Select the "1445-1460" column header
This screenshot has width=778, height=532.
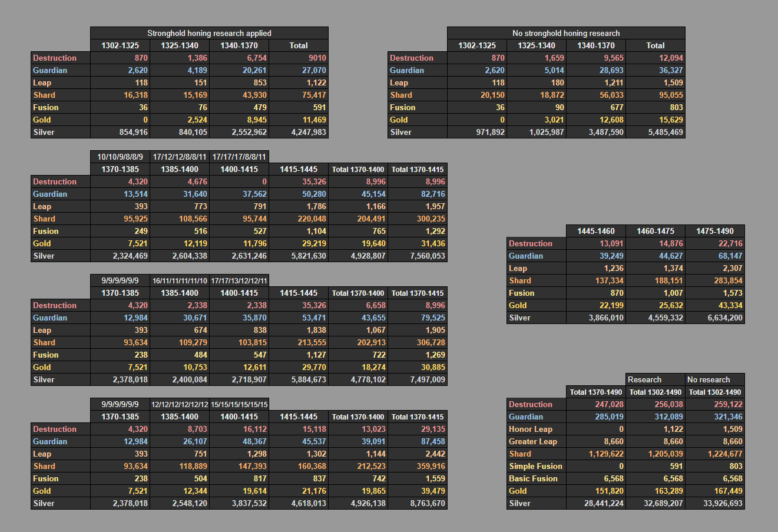tap(596, 231)
